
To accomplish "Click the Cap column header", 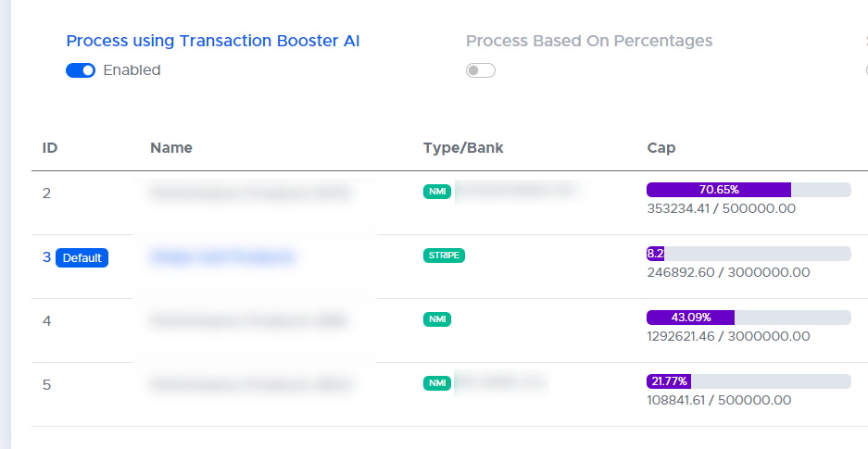I will (x=660, y=148).
